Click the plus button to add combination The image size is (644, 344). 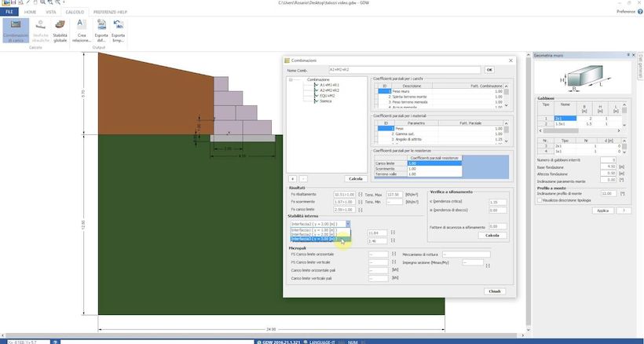(292, 178)
